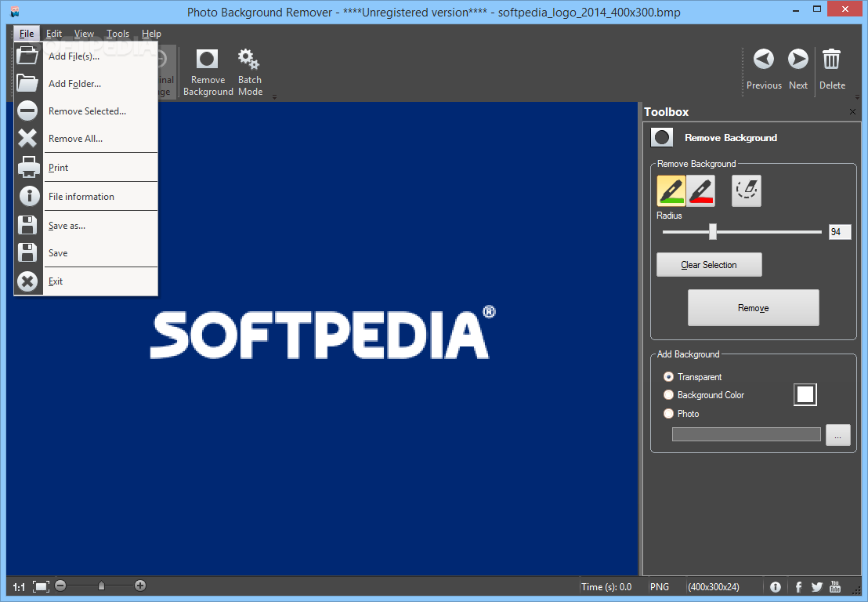868x602 pixels.
Task: Choose Print from the File menu
Action: tap(86, 167)
